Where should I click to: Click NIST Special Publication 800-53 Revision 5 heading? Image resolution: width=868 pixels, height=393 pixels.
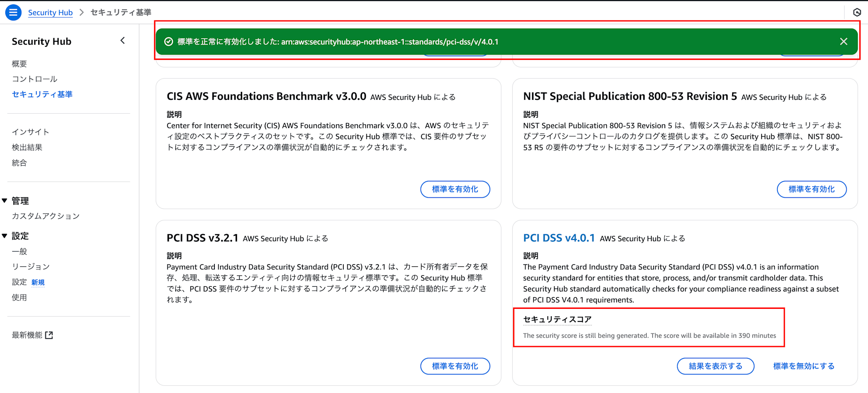click(x=630, y=96)
